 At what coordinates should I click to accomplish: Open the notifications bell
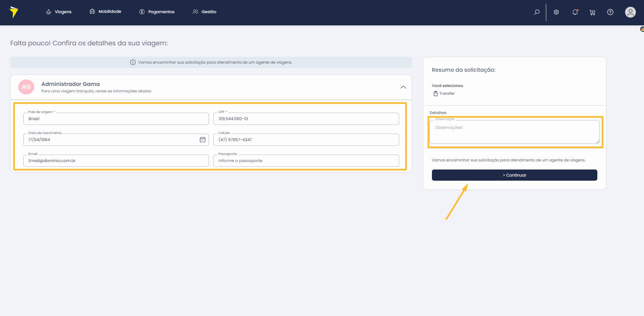(575, 12)
